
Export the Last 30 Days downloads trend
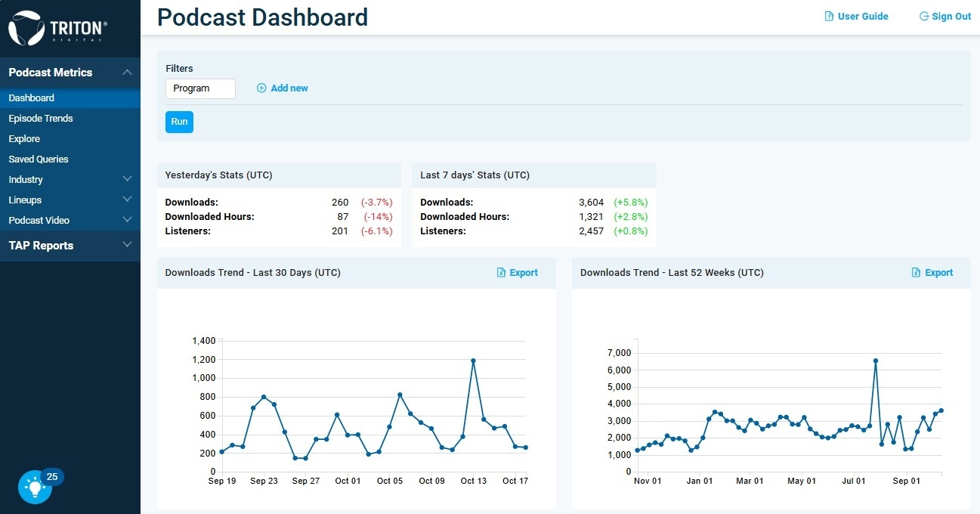point(518,273)
